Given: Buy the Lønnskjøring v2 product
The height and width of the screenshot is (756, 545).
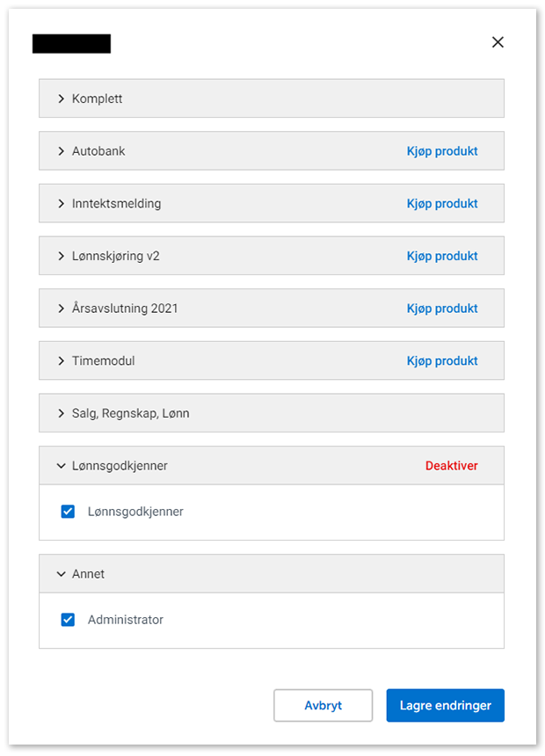Looking at the screenshot, I should pyautogui.click(x=442, y=256).
